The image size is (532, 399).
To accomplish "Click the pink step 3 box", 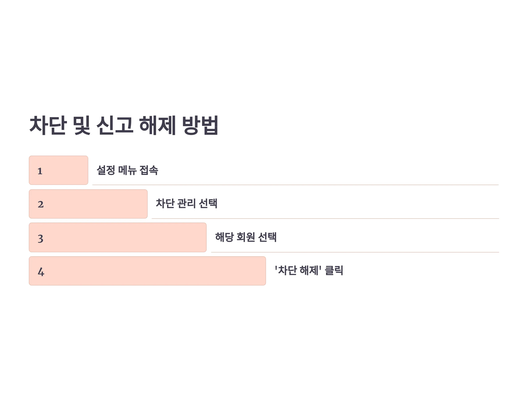I will pyautogui.click(x=118, y=237).
